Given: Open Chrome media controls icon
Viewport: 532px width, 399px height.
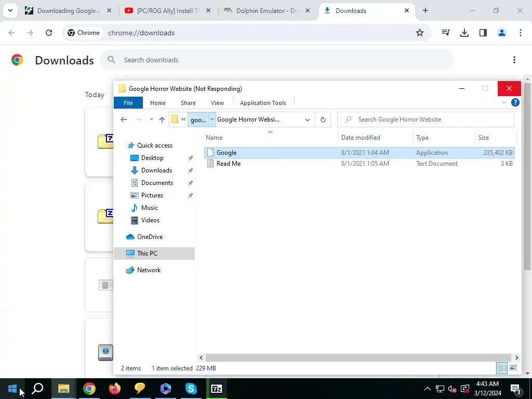Looking at the screenshot, I should 446,33.
